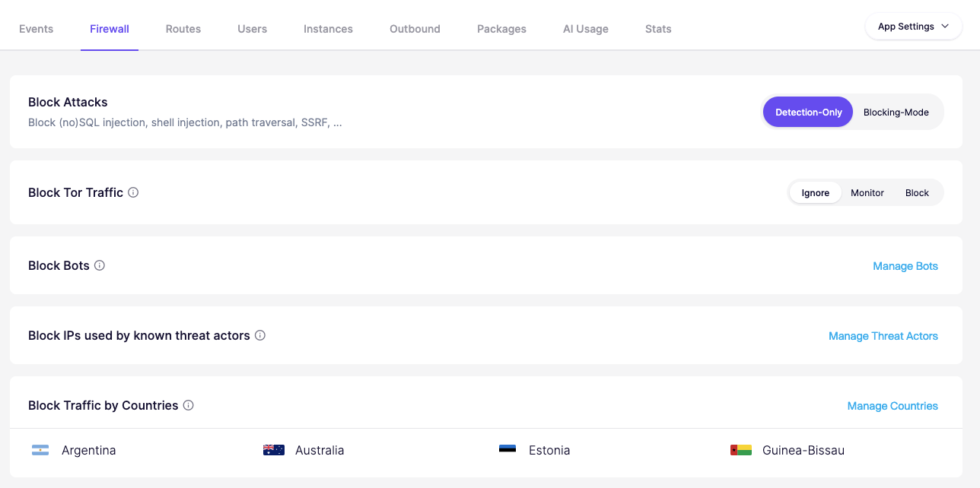This screenshot has width=980, height=488.
Task: Click the Estonia flag icon
Action: click(508, 450)
